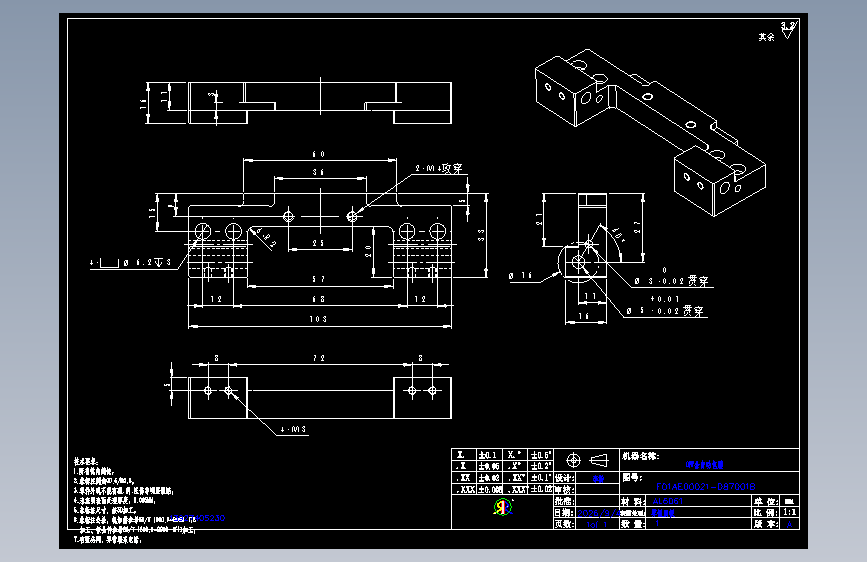Viewport: 867px width, 562px height.
Task: Click the 4-M3 thread callout
Action: click(293, 429)
